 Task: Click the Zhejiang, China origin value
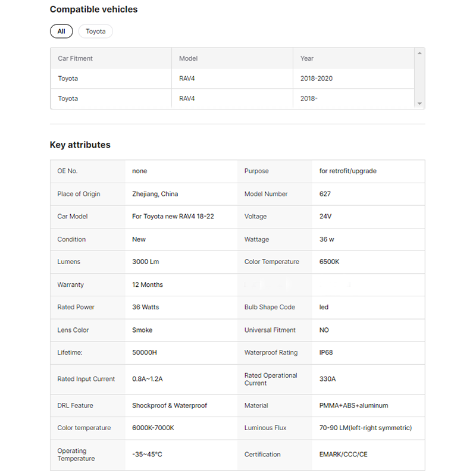pyautogui.click(x=155, y=194)
